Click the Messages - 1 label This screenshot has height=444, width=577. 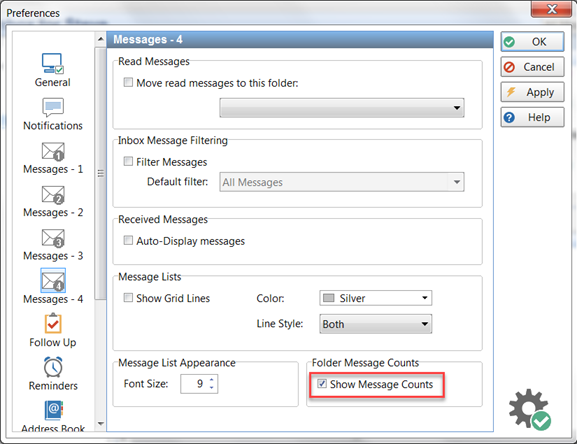click(53, 169)
